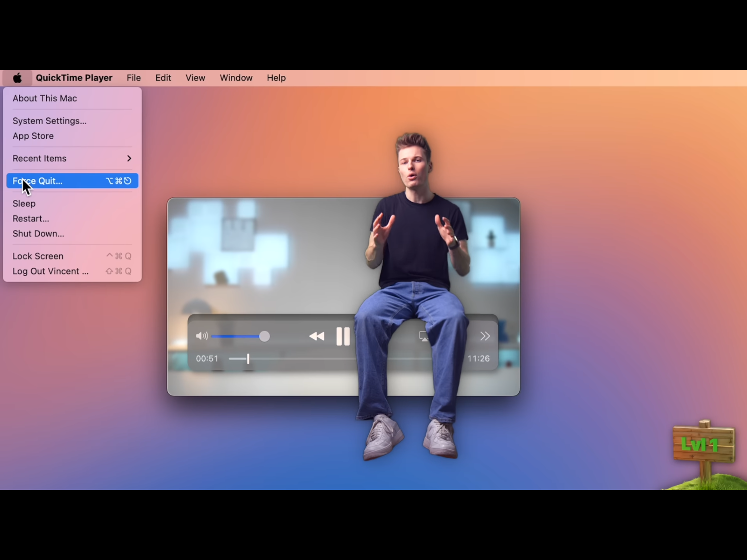Choose Shut Down from Apple menu

point(38,234)
